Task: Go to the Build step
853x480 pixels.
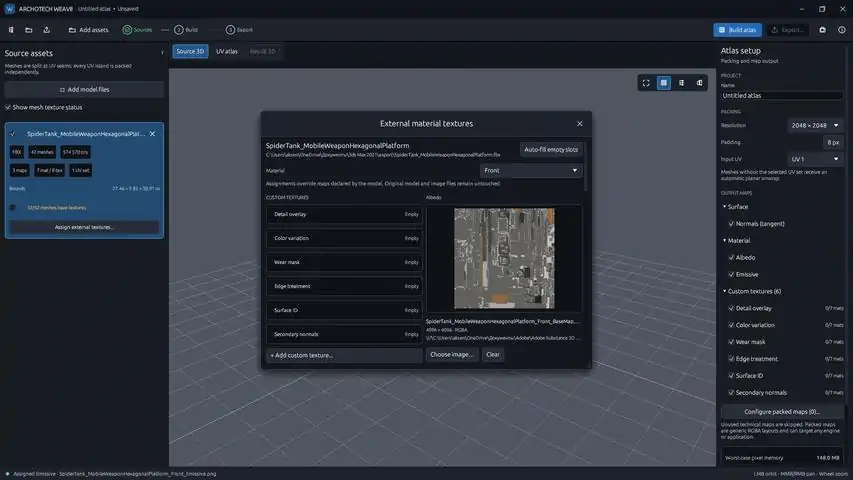Action: point(186,30)
